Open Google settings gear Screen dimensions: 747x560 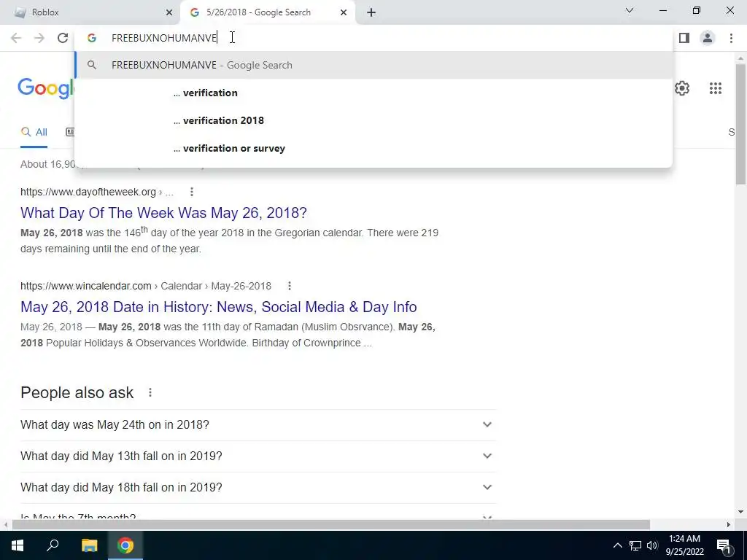click(x=682, y=88)
